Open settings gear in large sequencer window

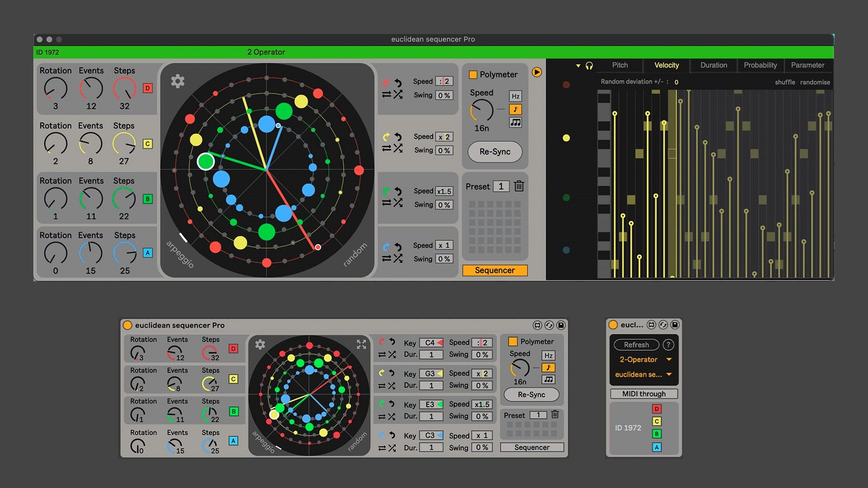coord(178,81)
